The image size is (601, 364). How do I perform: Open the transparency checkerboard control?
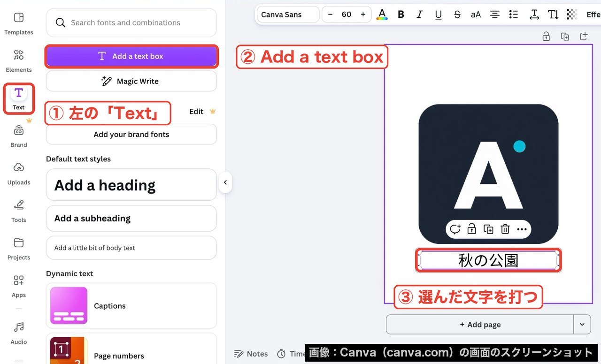pyautogui.click(x=572, y=15)
